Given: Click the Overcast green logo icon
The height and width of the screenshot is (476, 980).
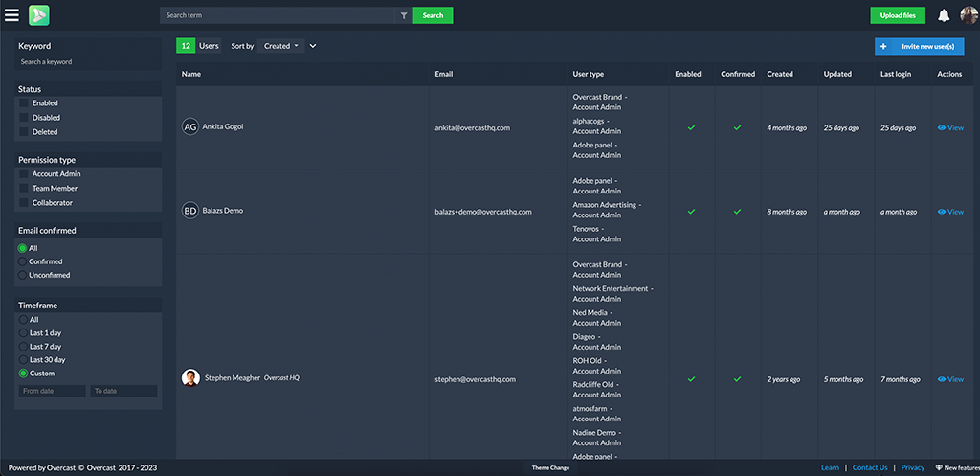Looking at the screenshot, I should [38, 15].
